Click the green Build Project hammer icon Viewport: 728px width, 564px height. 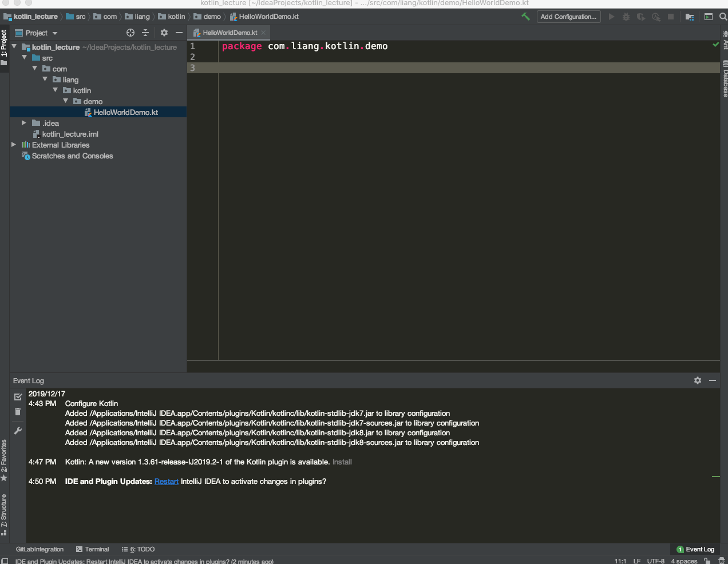[525, 17]
